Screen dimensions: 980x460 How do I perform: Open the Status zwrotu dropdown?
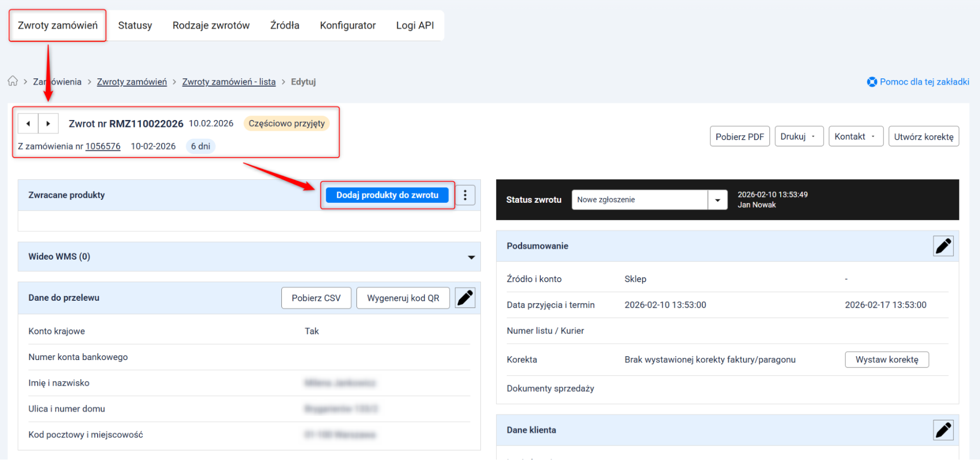click(x=717, y=200)
